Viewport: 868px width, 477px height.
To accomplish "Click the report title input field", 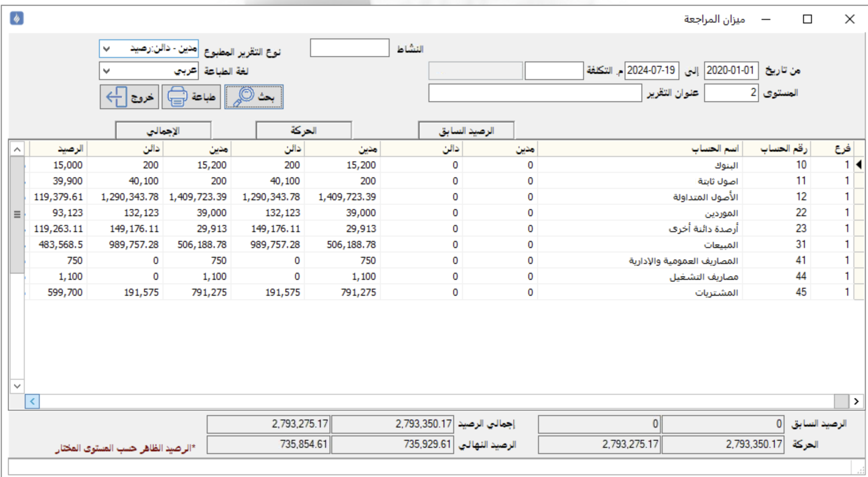I will 534,93.
